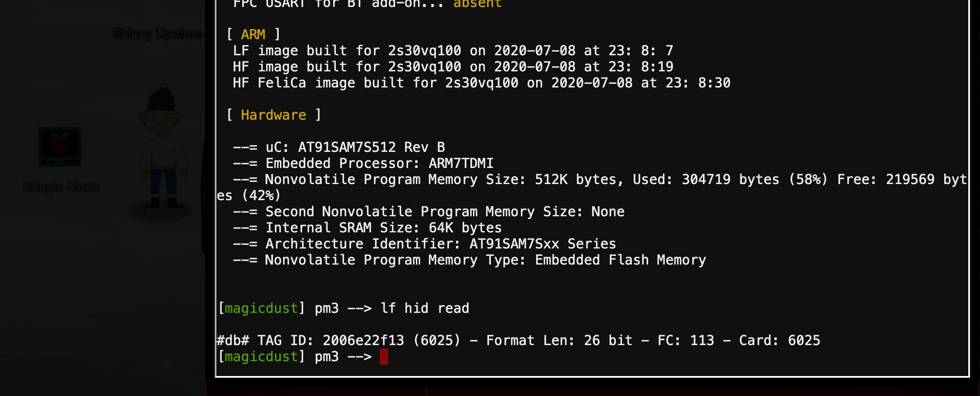Click the yellow "absent" status text
Viewport: 980px width, 396px height.
[x=477, y=4]
